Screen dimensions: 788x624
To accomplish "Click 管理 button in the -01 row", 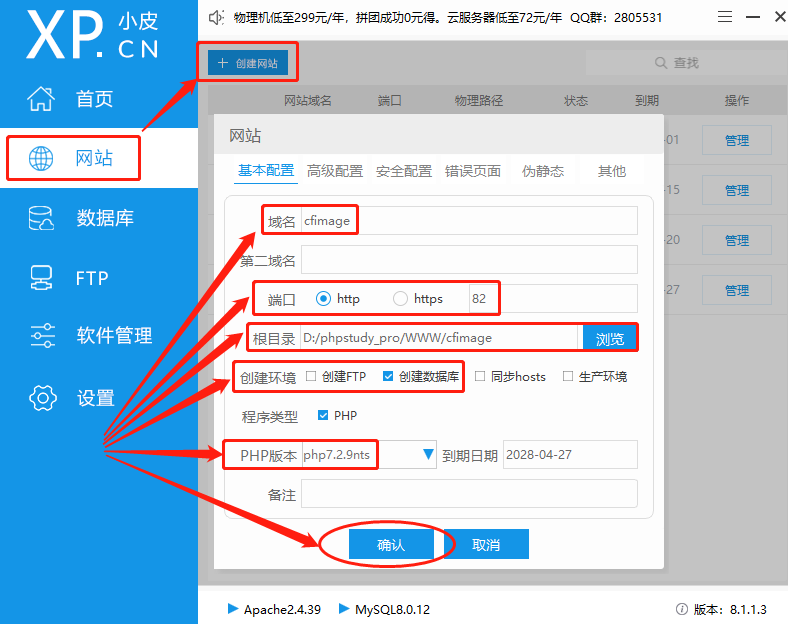I will [737, 140].
